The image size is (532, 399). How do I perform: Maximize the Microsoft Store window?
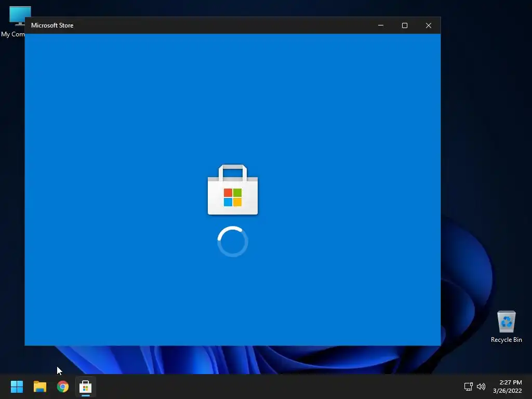coord(404,25)
